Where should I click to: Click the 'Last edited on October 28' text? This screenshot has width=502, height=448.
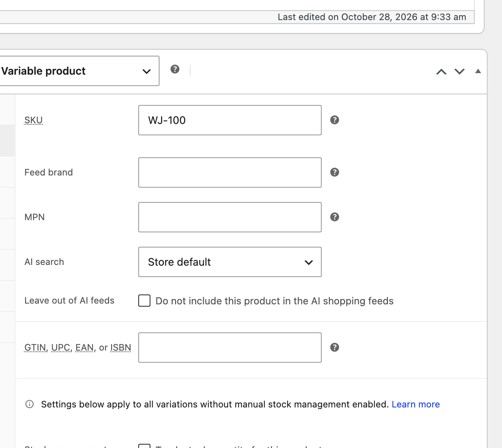point(372,17)
